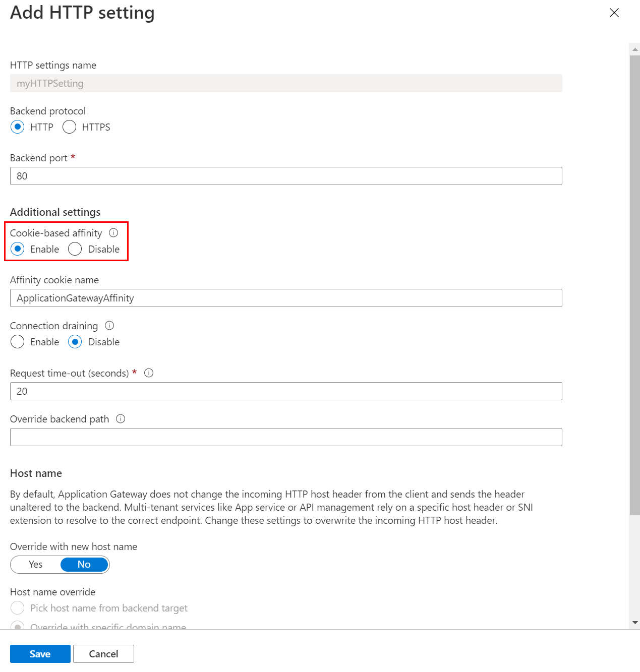Image resolution: width=640 pixels, height=672 pixels.
Task: Switch host name override to Yes
Action: [36, 565]
